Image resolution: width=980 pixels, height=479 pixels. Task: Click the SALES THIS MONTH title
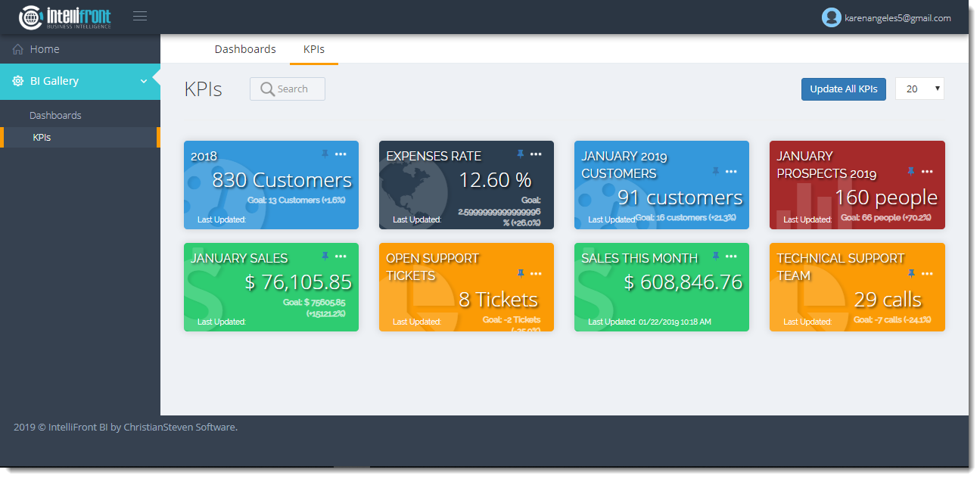point(639,258)
